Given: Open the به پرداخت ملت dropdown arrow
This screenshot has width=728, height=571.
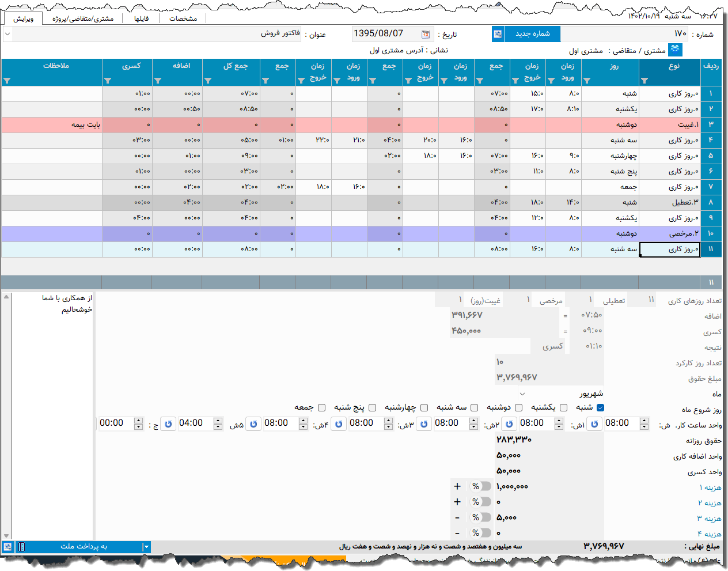Looking at the screenshot, I should pyautogui.click(x=146, y=547).
